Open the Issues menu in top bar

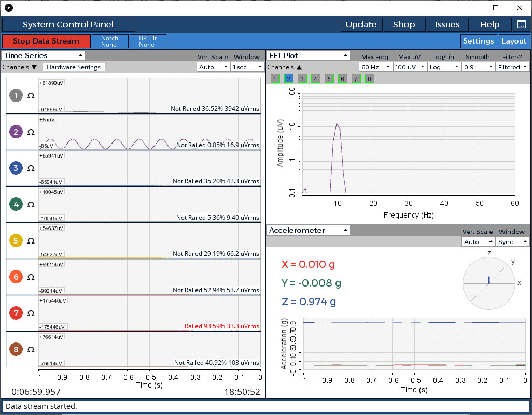(x=447, y=24)
